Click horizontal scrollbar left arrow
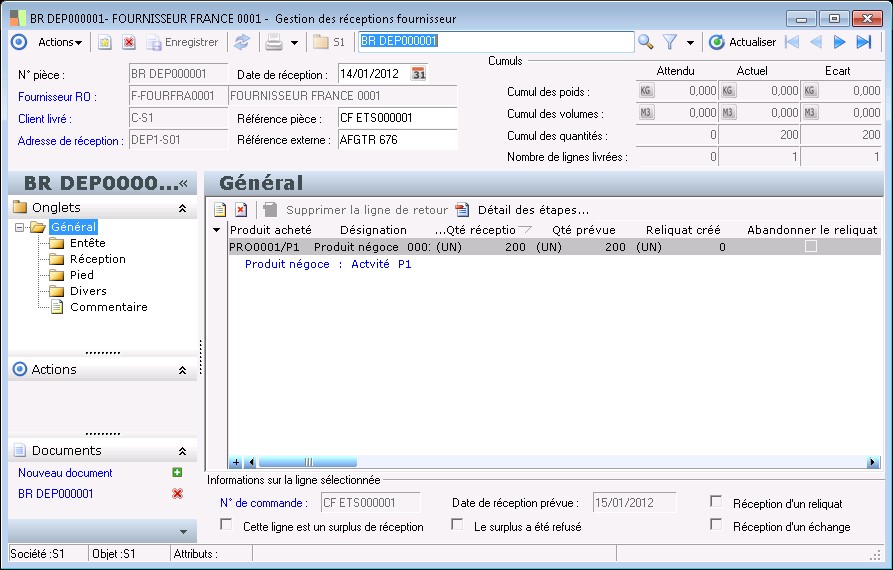 coord(251,462)
